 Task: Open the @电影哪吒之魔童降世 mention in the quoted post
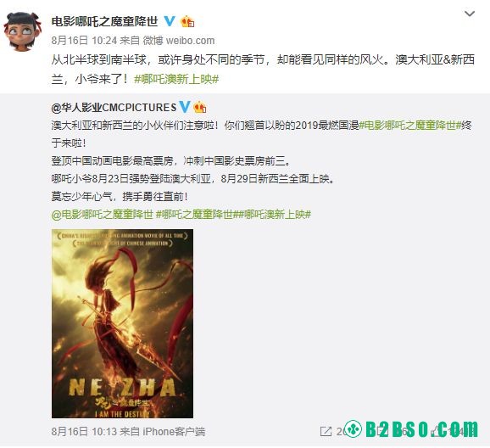(103, 215)
